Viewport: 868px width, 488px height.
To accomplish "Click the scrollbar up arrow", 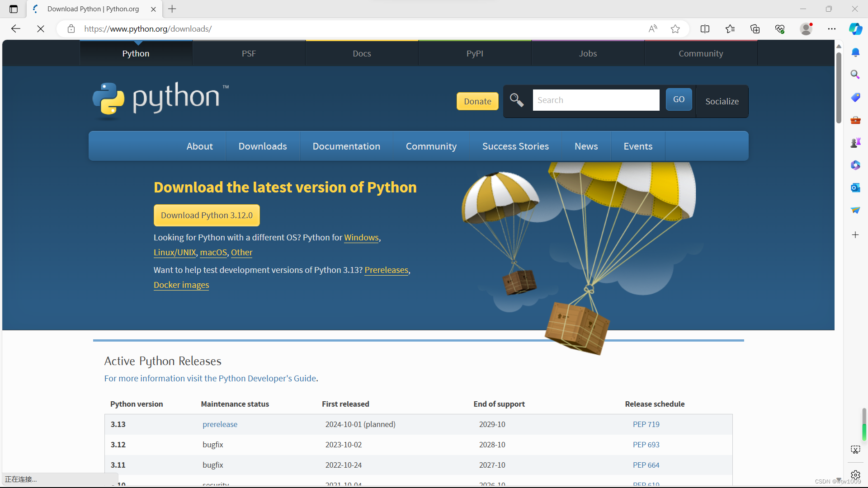I will [839, 46].
